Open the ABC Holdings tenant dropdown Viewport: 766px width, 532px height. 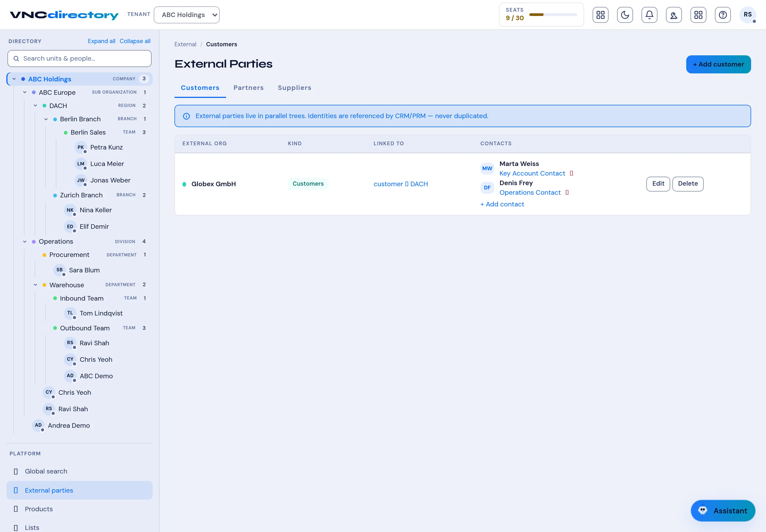click(x=187, y=15)
